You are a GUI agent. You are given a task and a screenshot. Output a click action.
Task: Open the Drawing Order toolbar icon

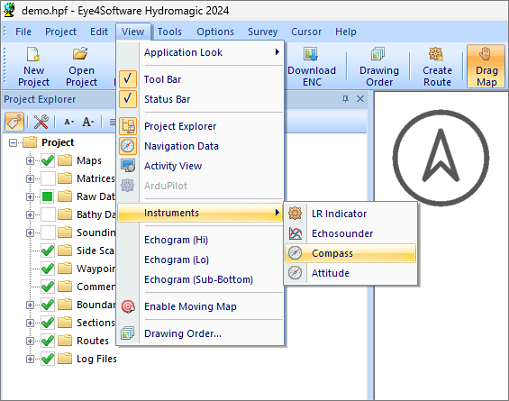point(378,54)
